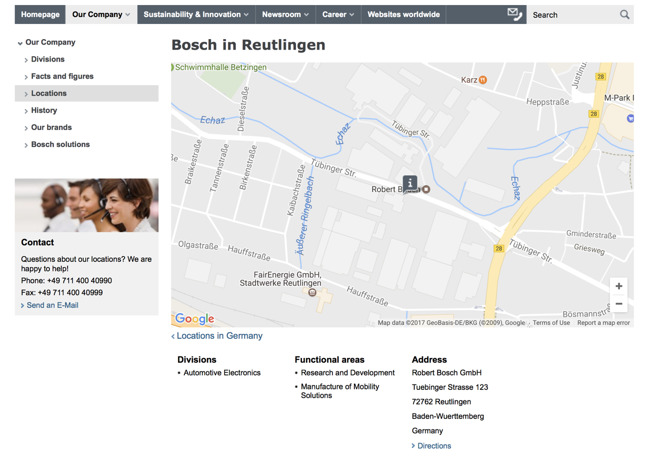Click Manufacture of Mobility Solutions item
The width and height of the screenshot is (660, 463).
coord(340,391)
